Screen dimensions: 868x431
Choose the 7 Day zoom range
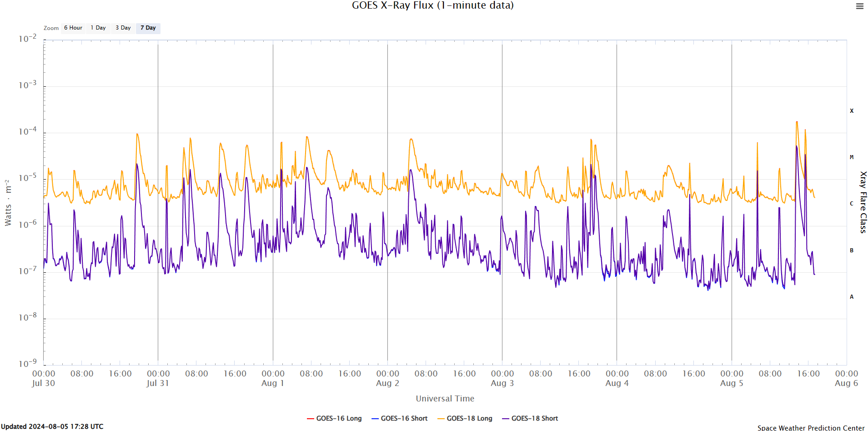tap(148, 28)
